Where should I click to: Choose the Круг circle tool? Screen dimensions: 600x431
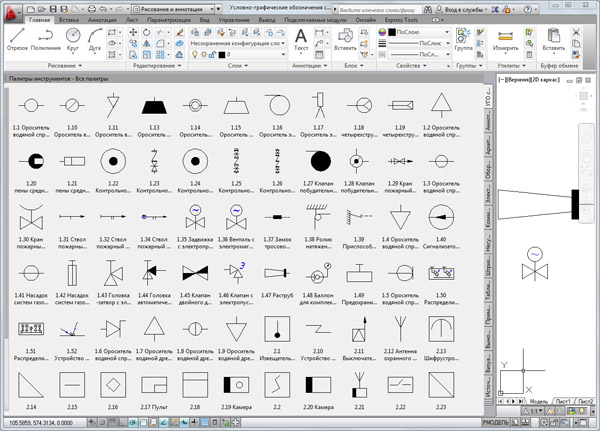pyautogui.click(x=75, y=38)
